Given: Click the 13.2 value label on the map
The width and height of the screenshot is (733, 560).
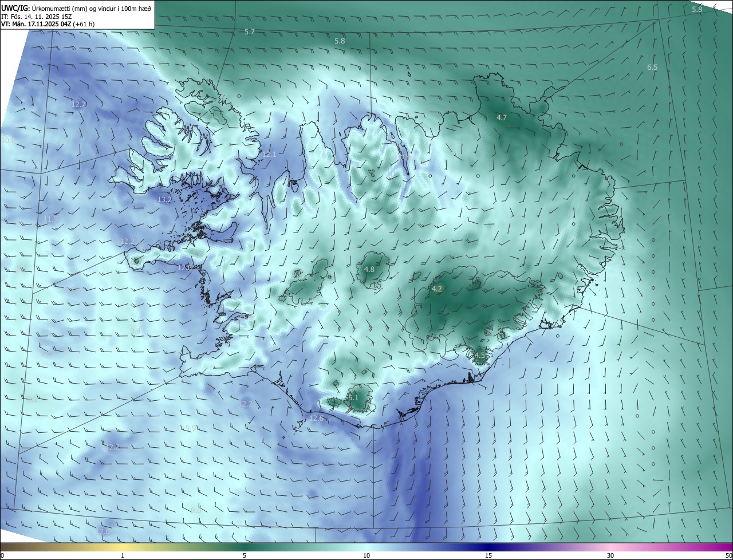Looking at the screenshot, I should pos(164,200).
